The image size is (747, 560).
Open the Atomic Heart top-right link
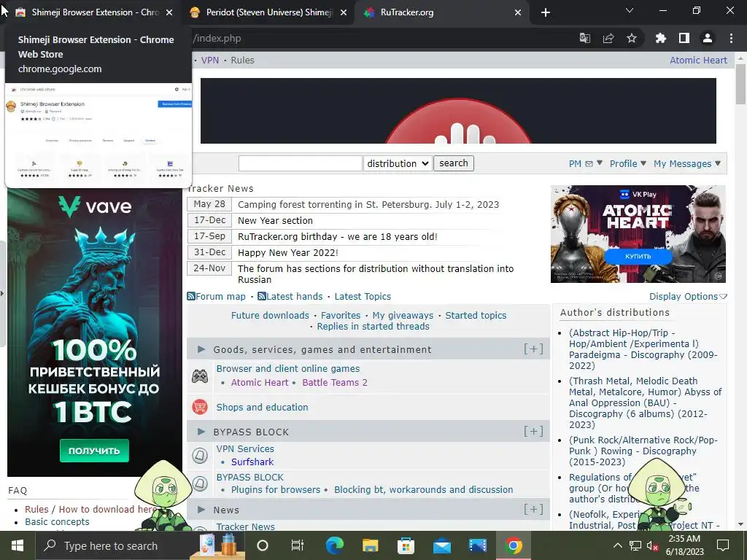(x=698, y=60)
